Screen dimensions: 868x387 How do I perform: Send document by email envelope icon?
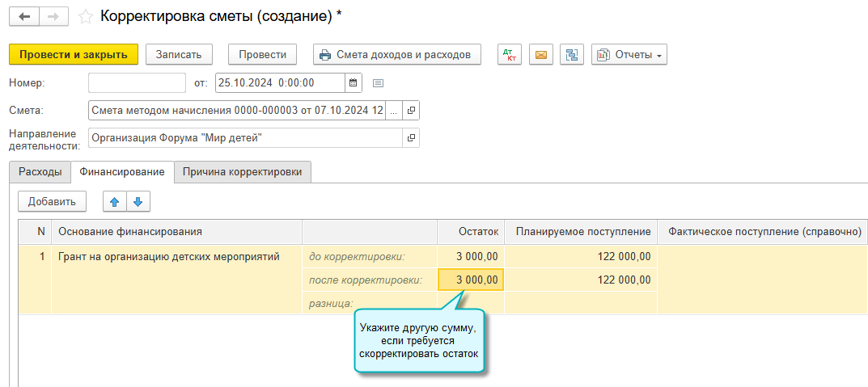pyautogui.click(x=541, y=55)
